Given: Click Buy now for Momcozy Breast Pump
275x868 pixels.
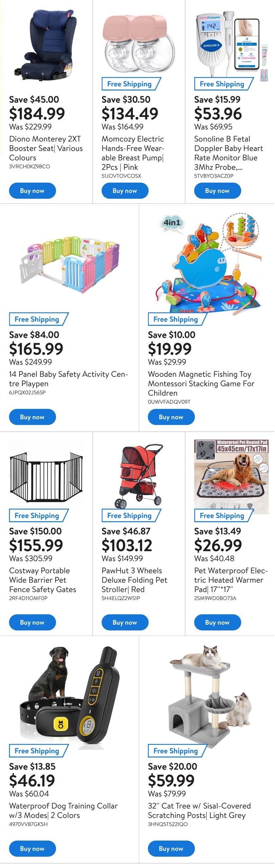Looking at the screenshot, I should click(125, 191).
